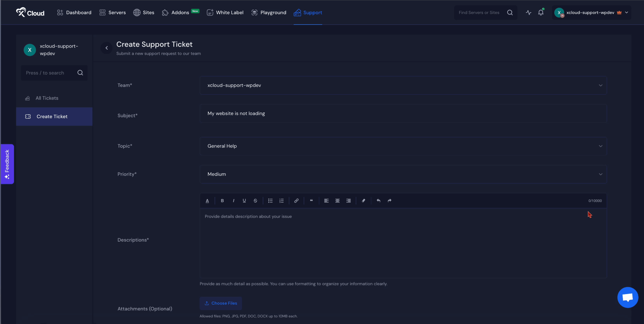Screen dimensions: 644x324
Task: Center-align the description text
Action: [337, 201]
